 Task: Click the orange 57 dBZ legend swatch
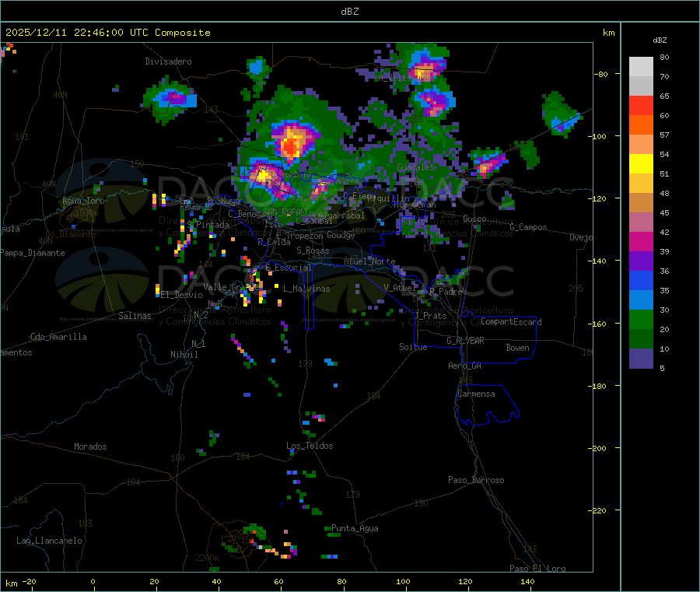[x=641, y=125]
